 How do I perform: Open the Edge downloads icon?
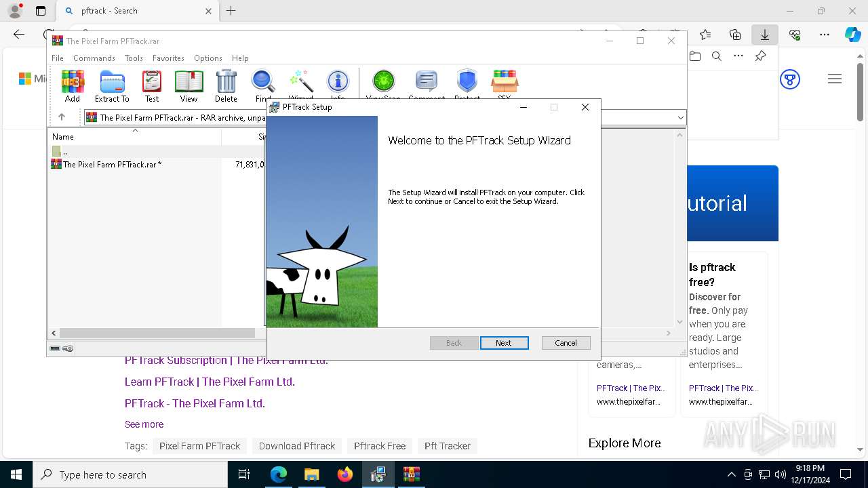764,35
